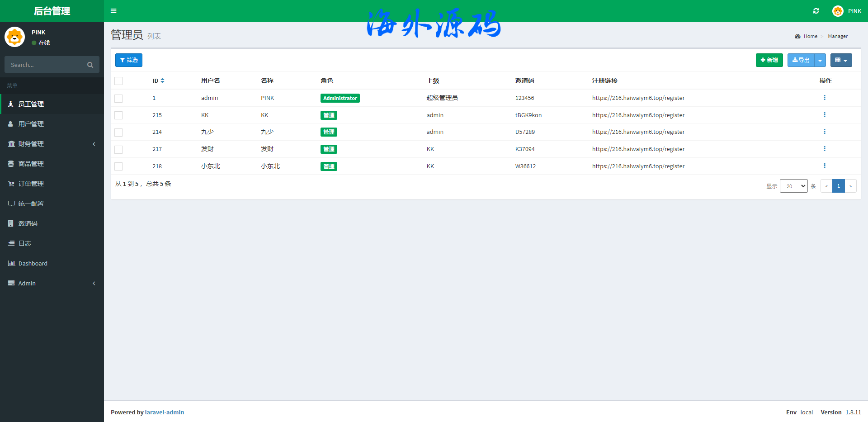Click the green 新增 button
The image size is (868, 422).
(x=769, y=60)
